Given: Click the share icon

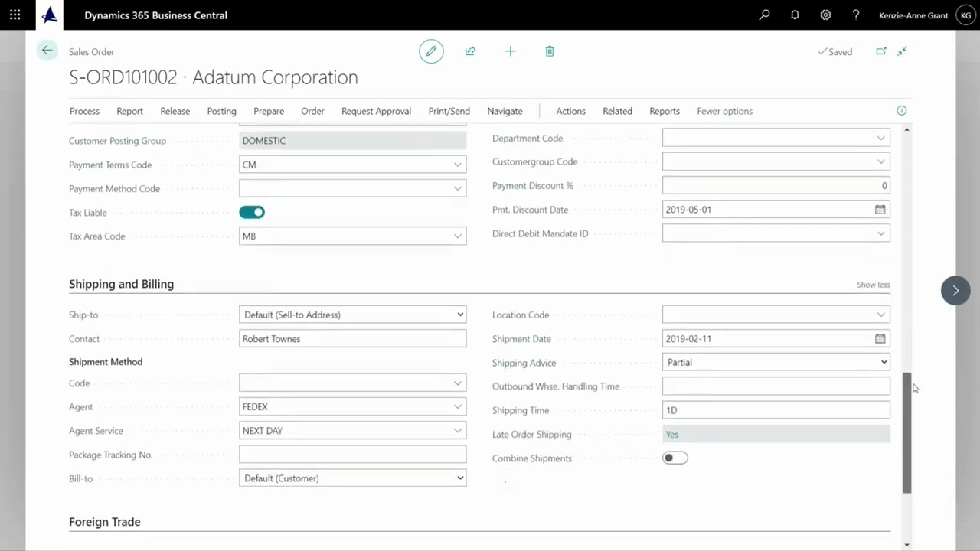Looking at the screenshot, I should point(470,51).
